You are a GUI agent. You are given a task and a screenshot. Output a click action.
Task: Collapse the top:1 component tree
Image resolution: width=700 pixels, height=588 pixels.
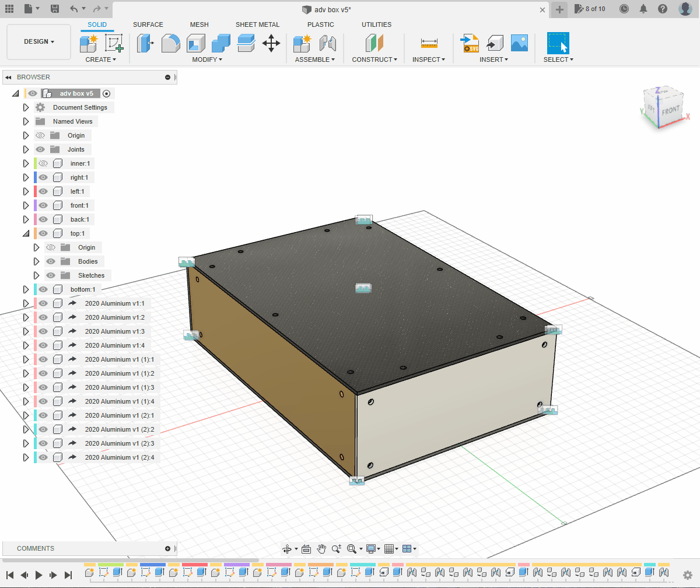tap(26, 233)
